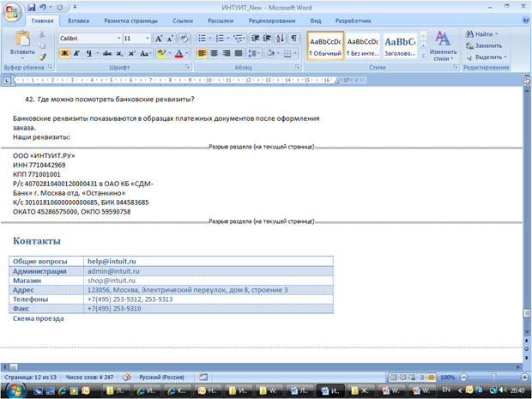532x399 pixels.
Task: Switch to the Рассылки tab
Action: pyautogui.click(x=221, y=21)
